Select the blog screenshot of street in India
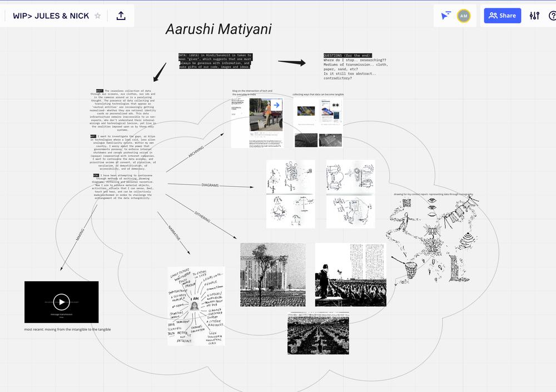This screenshot has width=556, height=392. click(257, 123)
